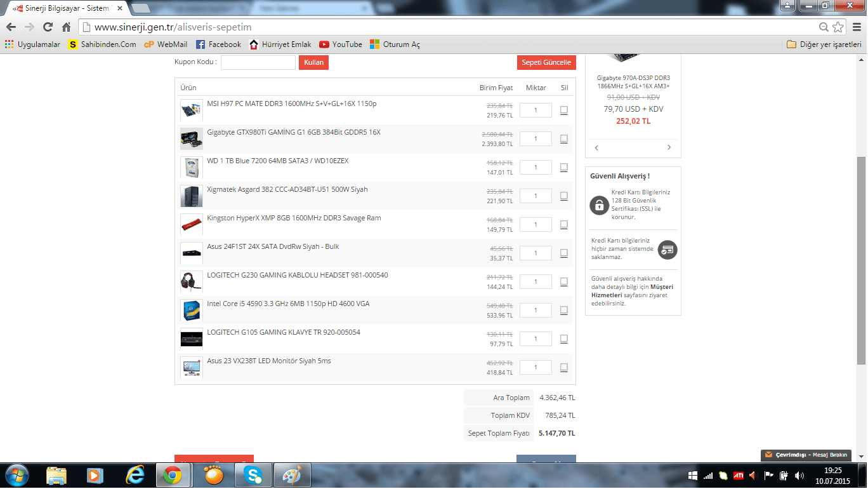Tick the Sil checkbox for Intel Core i5 4590

(563, 310)
